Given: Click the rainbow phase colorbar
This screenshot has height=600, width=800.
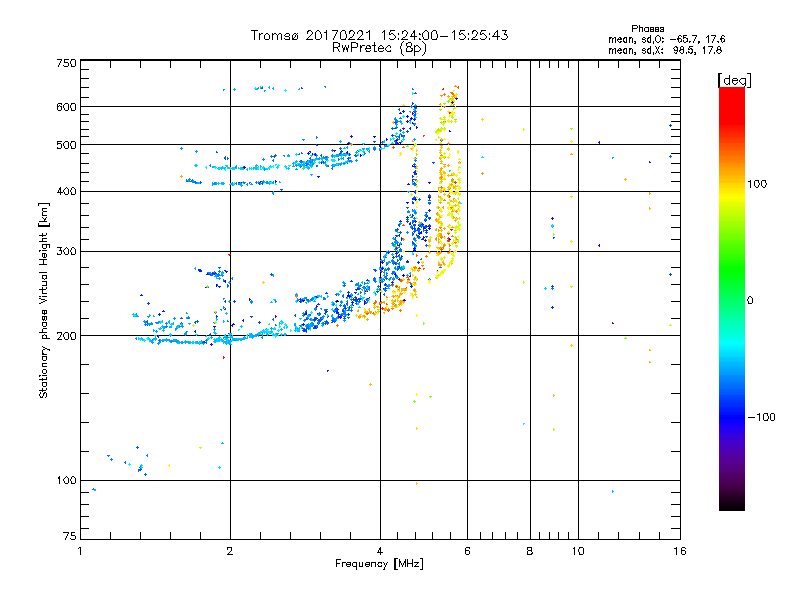Looking at the screenshot, I should pos(732,298).
